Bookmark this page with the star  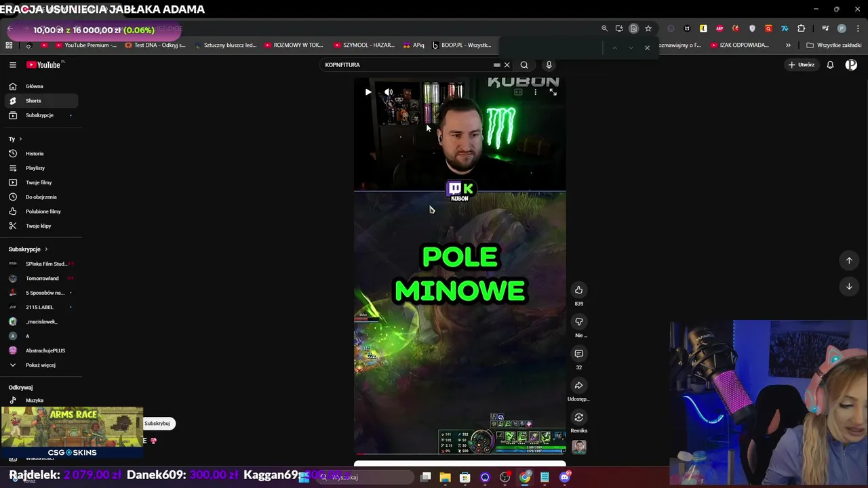[x=648, y=28]
